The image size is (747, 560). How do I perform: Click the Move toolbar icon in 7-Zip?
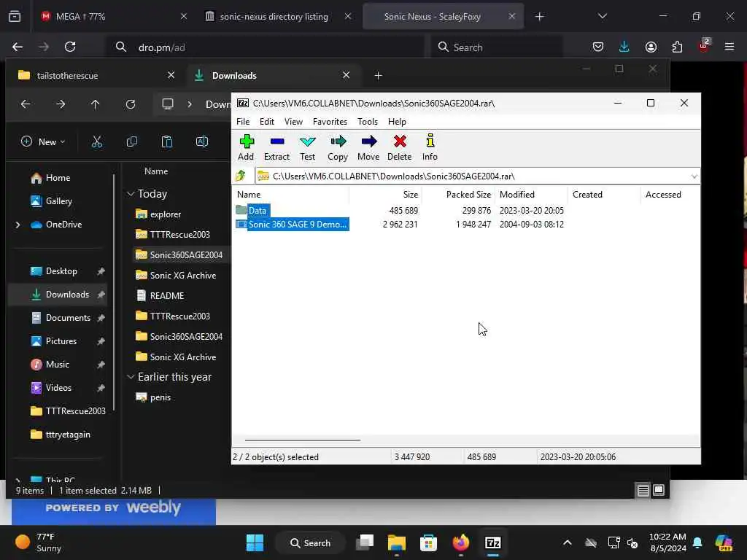(368, 147)
